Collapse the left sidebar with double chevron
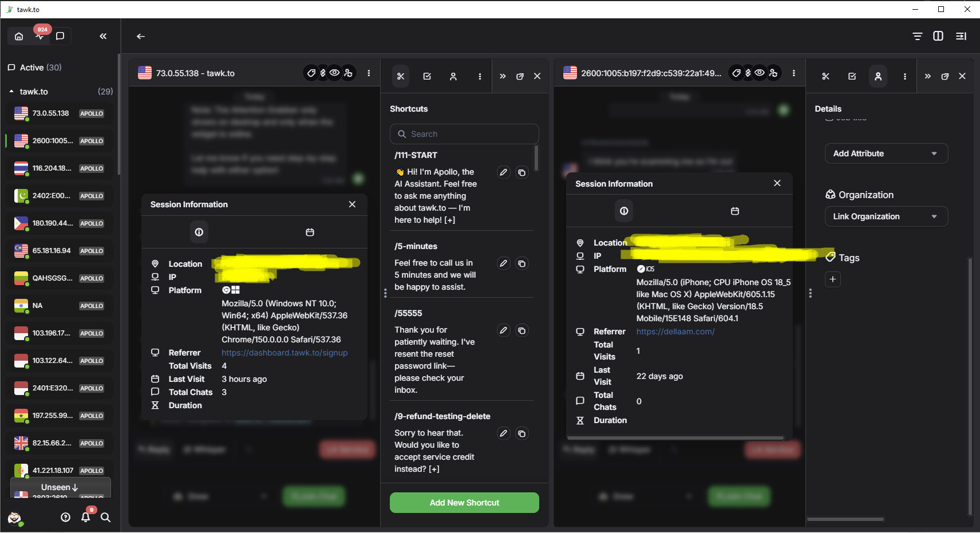This screenshot has width=980, height=533. pyautogui.click(x=103, y=37)
